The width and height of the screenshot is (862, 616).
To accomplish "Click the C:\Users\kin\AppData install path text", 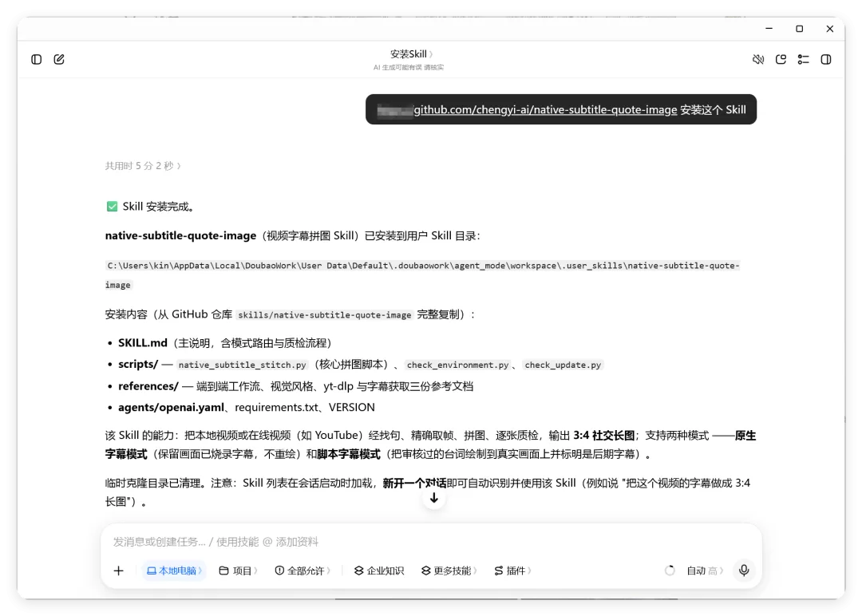I will [x=422, y=274].
